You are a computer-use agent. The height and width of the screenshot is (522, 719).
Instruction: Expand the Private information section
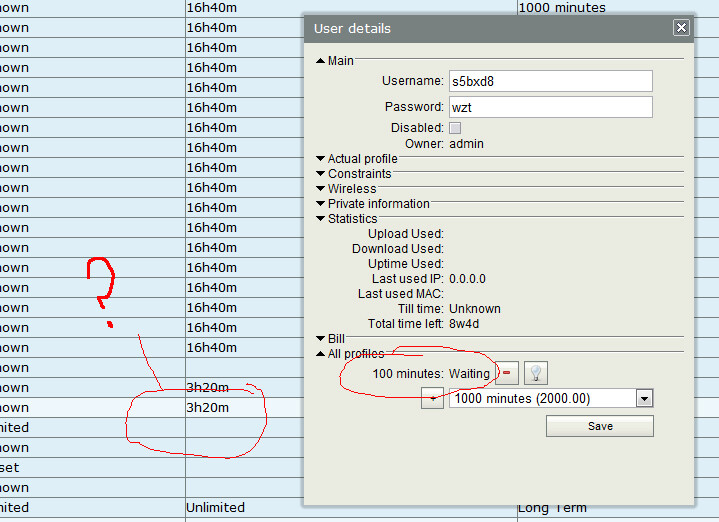pyautogui.click(x=321, y=204)
